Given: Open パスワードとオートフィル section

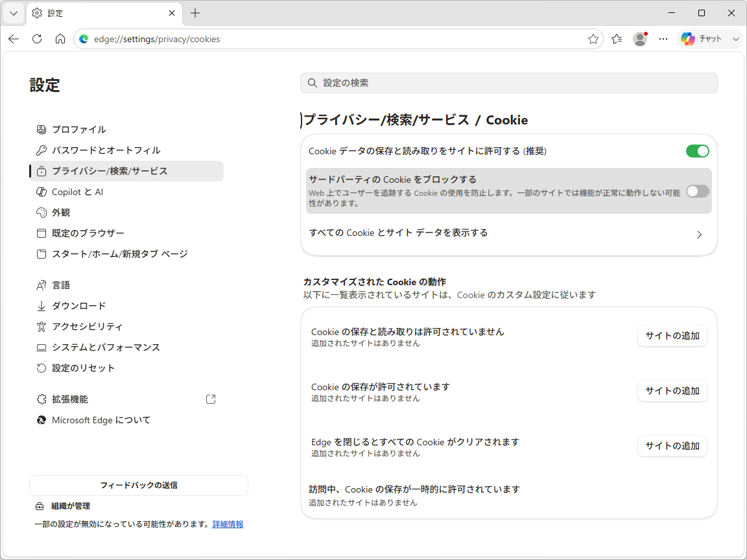Looking at the screenshot, I should tap(126, 150).
